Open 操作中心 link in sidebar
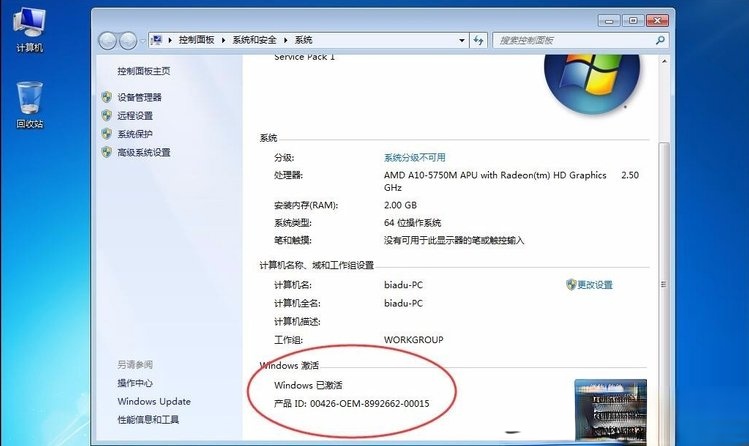Viewport: 749px width, 446px height. click(x=135, y=383)
